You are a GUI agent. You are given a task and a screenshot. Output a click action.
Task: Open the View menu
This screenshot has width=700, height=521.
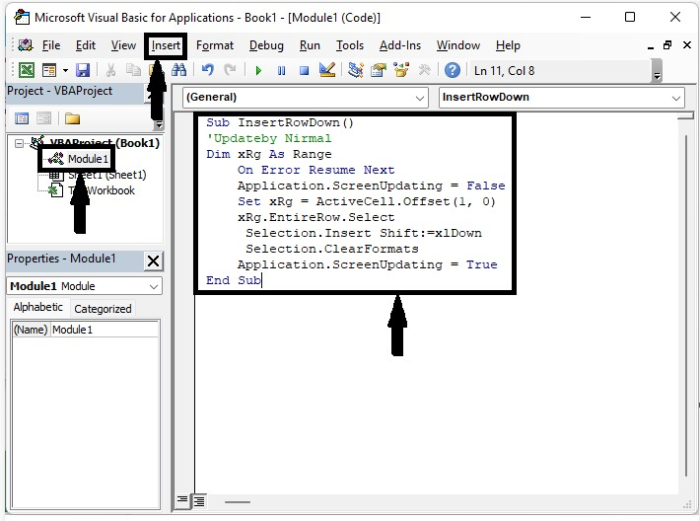123,46
